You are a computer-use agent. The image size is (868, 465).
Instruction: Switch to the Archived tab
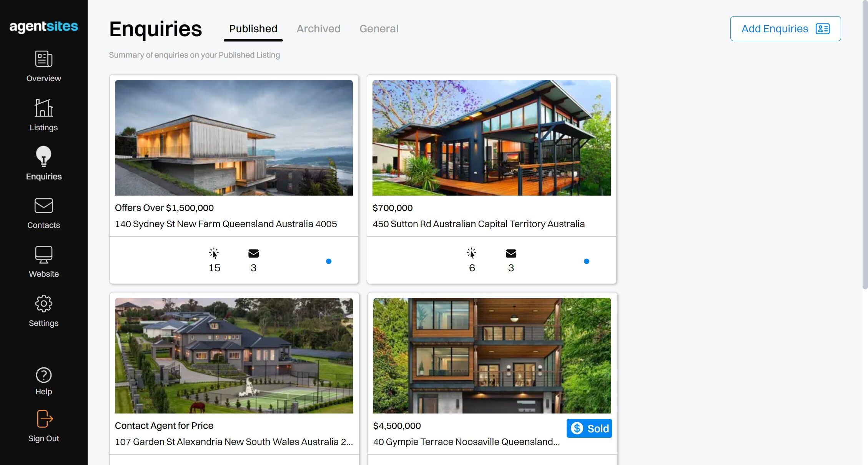coord(318,28)
